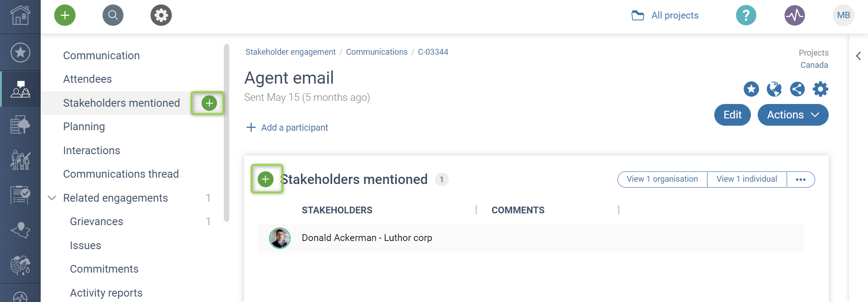
Task: Open the activity pulse icon in header
Action: click(x=794, y=15)
